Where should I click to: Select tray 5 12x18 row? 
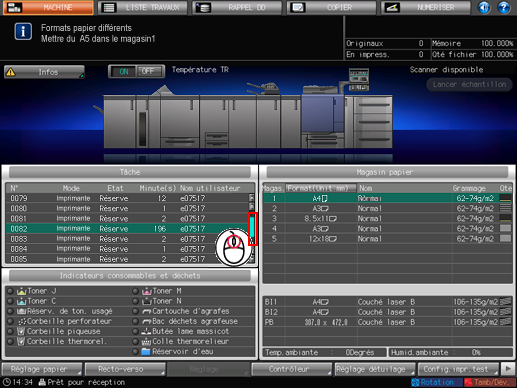click(387, 239)
